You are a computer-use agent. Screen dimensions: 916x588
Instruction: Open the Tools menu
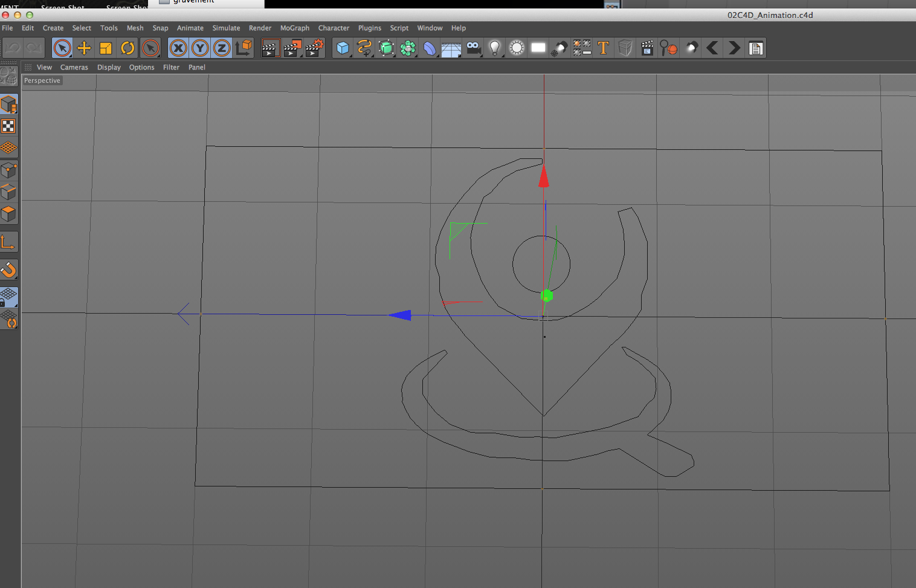109,28
